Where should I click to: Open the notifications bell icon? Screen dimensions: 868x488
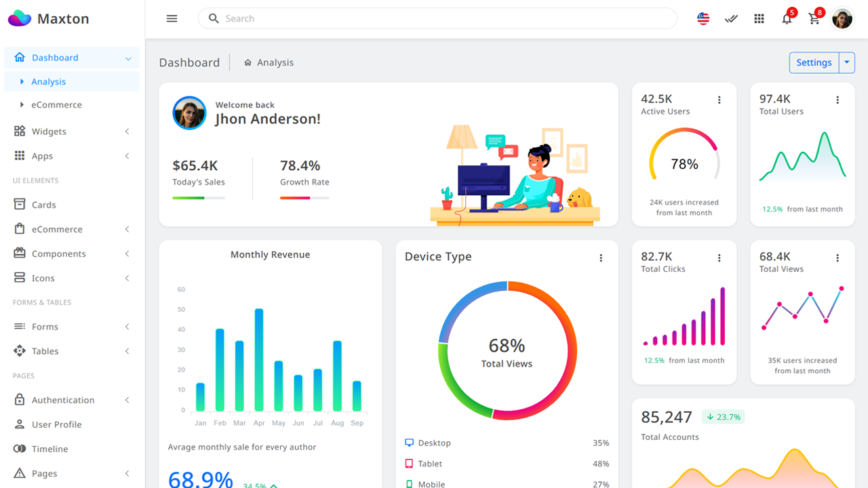coord(787,18)
